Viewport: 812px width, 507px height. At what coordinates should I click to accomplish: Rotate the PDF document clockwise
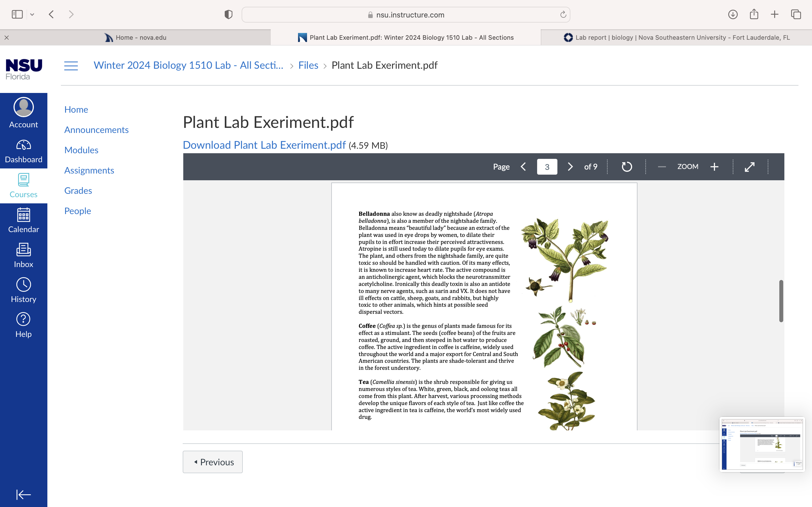click(x=626, y=167)
